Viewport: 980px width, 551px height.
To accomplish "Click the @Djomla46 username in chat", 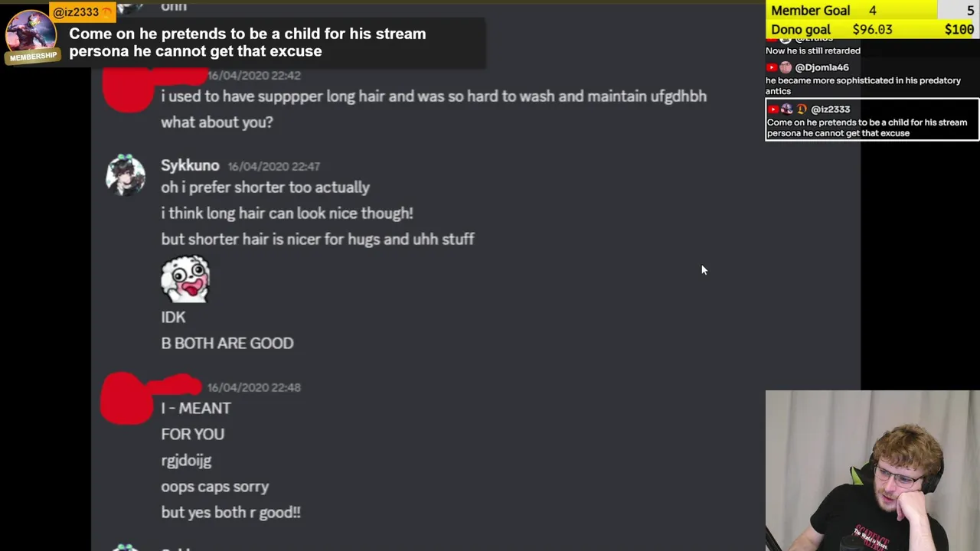I will coord(822,67).
